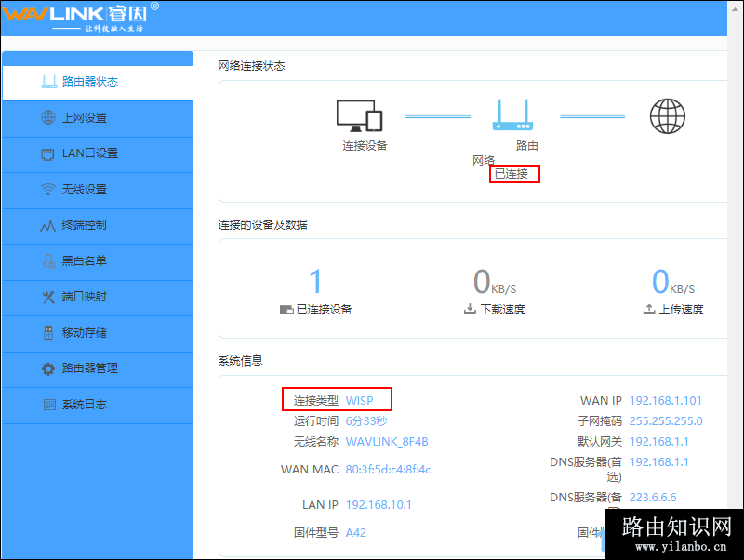Click the tools icon beside 端口映射
Viewport: 744px width, 560px height.
click(x=48, y=297)
